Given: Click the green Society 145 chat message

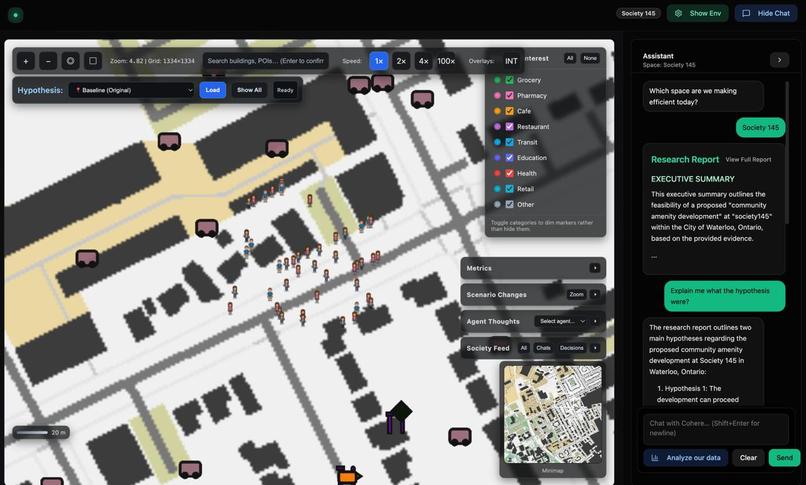Looking at the screenshot, I should click(x=760, y=127).
